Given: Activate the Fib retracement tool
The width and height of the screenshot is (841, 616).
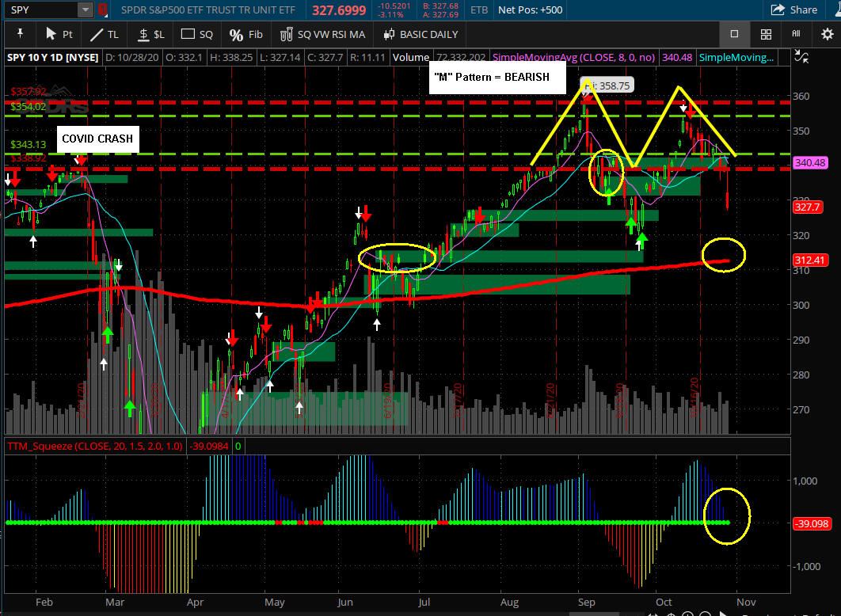Looking at the screenshot, I should coord(245,34).
